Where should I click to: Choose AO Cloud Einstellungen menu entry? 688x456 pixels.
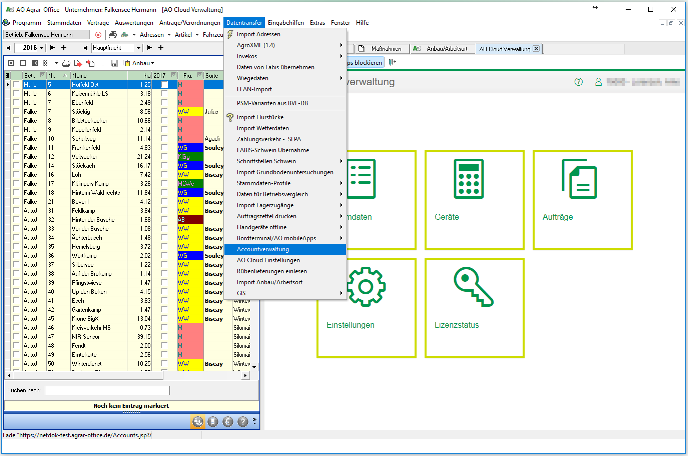pos(285,260)
